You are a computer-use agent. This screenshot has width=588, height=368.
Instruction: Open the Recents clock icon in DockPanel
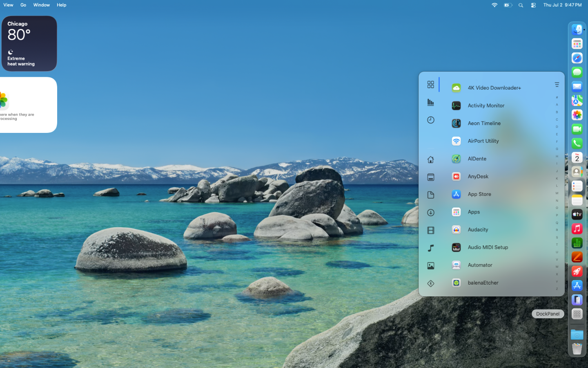(x=430, y=120)
